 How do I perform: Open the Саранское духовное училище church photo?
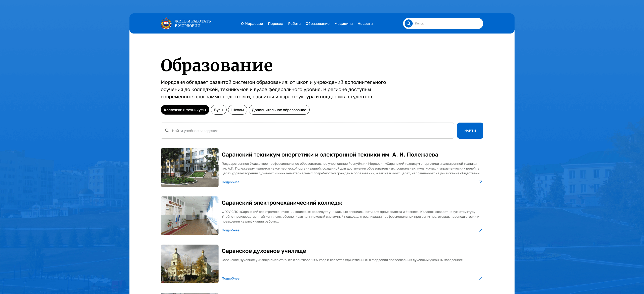pyautogui.click(x=190, y=264)
